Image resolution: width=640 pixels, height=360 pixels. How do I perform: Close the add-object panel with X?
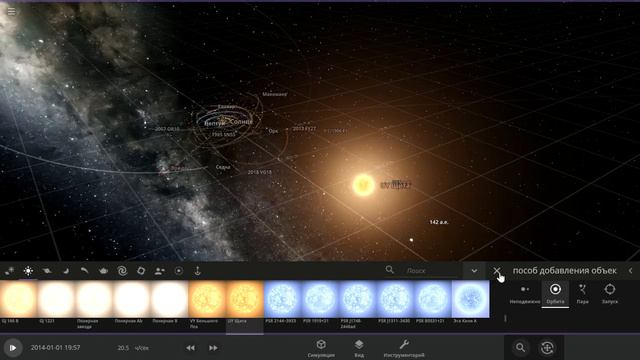click(x=496, y=271)
